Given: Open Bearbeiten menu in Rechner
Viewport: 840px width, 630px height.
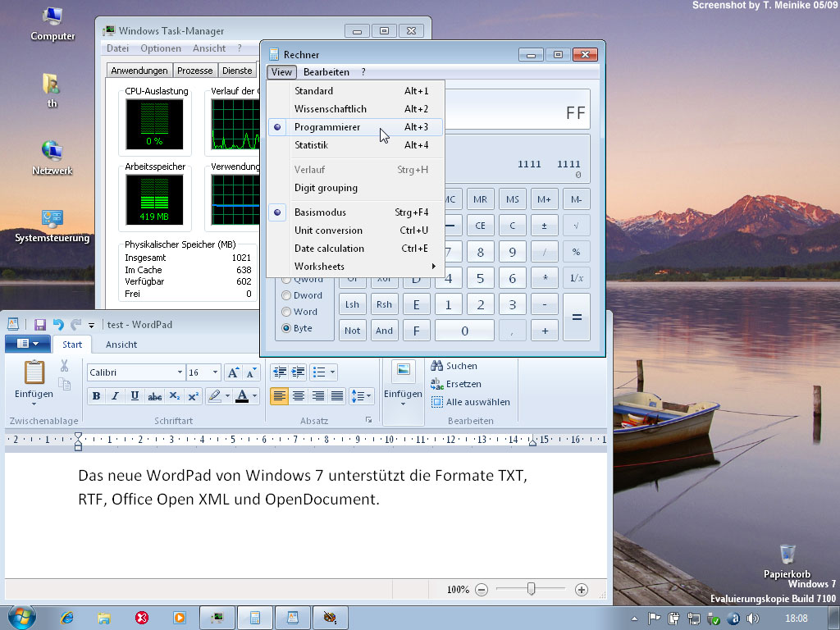Looking at the screenshot, I should (326, 72).
